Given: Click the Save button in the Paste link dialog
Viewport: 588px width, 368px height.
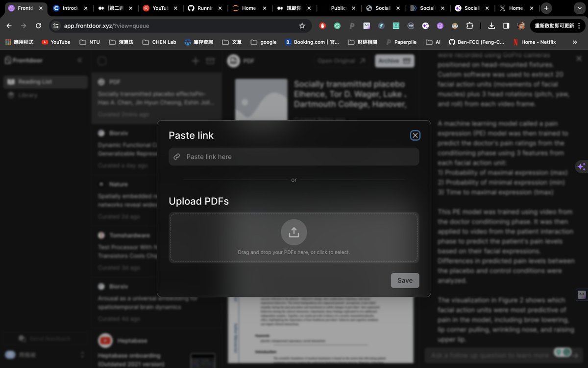Looking at the screenshot, I should [x=405, y=280].
